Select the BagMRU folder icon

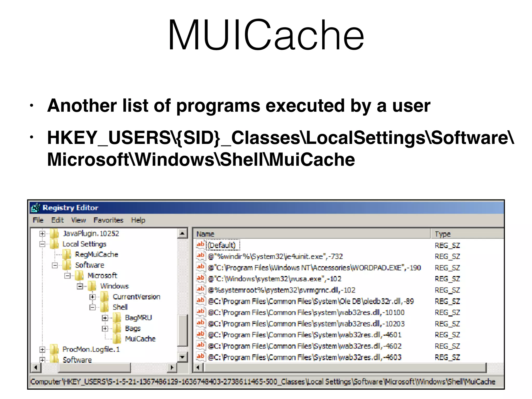[x=117, y=318]
